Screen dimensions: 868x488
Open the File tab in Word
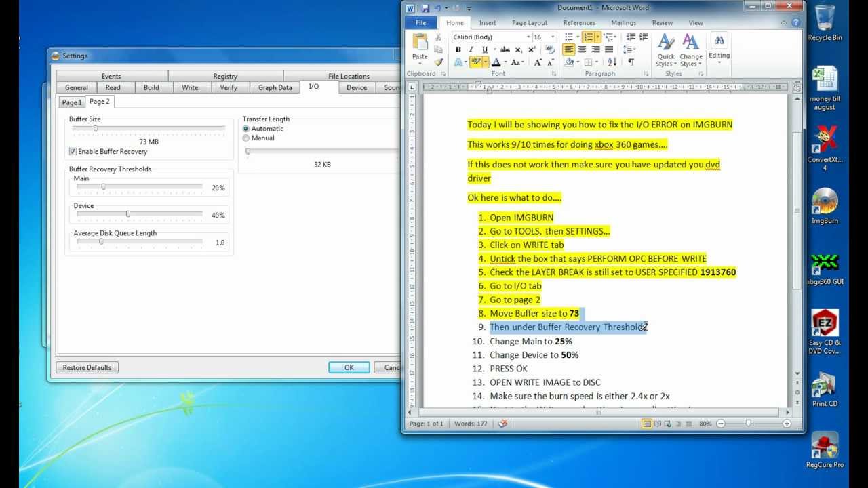click(420, 22)
